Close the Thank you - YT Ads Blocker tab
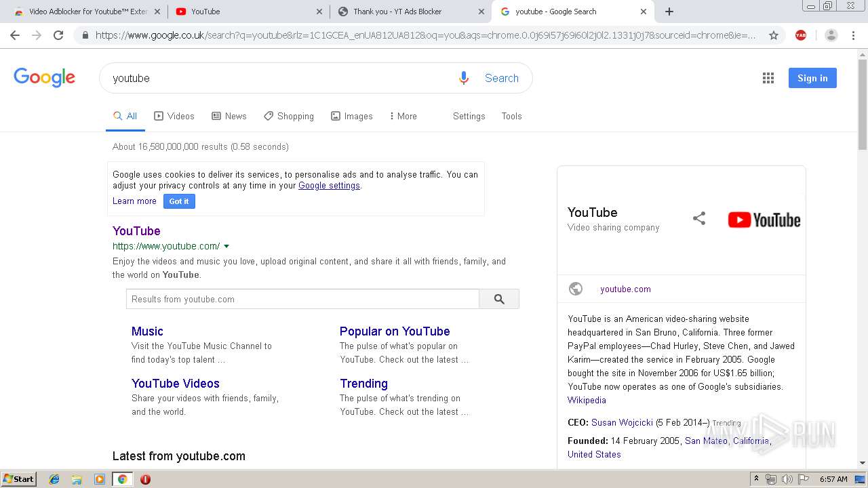The height and width of the screenshot is (488, 868). click(481, 12)
